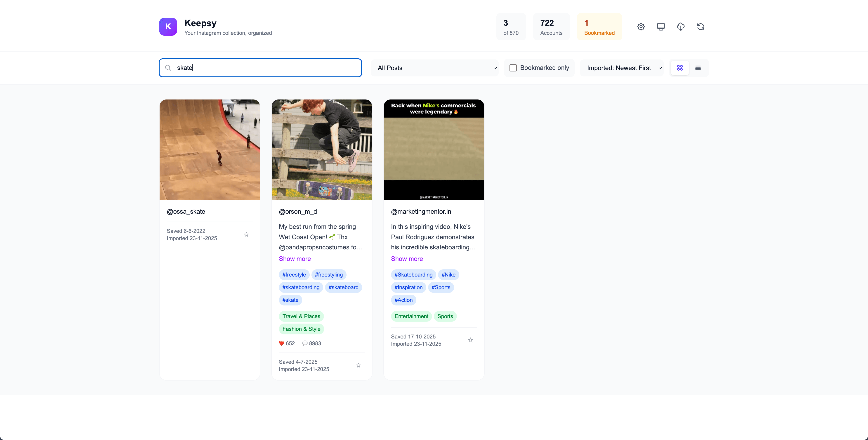Viewport: 868px width, 440px height.
Task: Bookmark the @marketingmentor.in post star
Action: point(470,340)
